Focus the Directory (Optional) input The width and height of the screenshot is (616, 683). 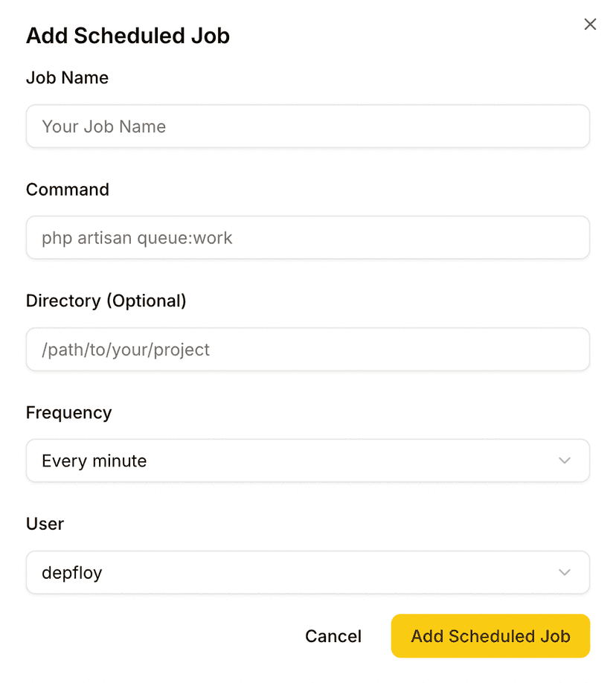click(307, 349)
